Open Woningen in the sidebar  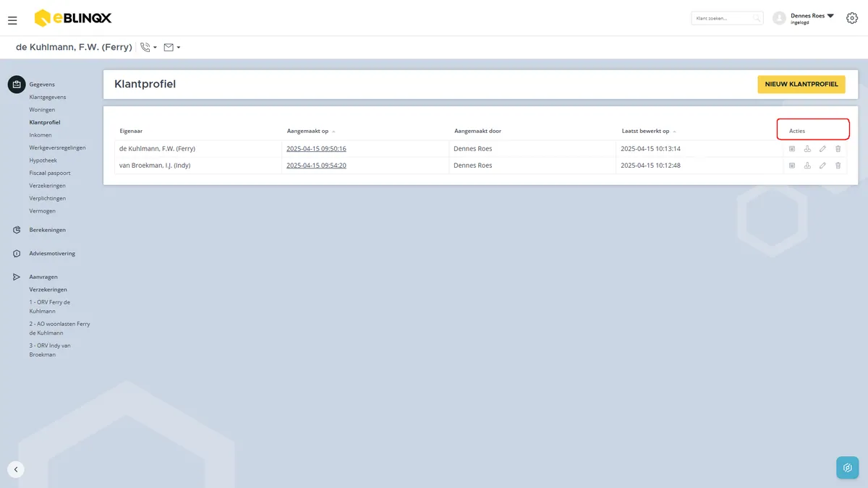click(42, 110)
